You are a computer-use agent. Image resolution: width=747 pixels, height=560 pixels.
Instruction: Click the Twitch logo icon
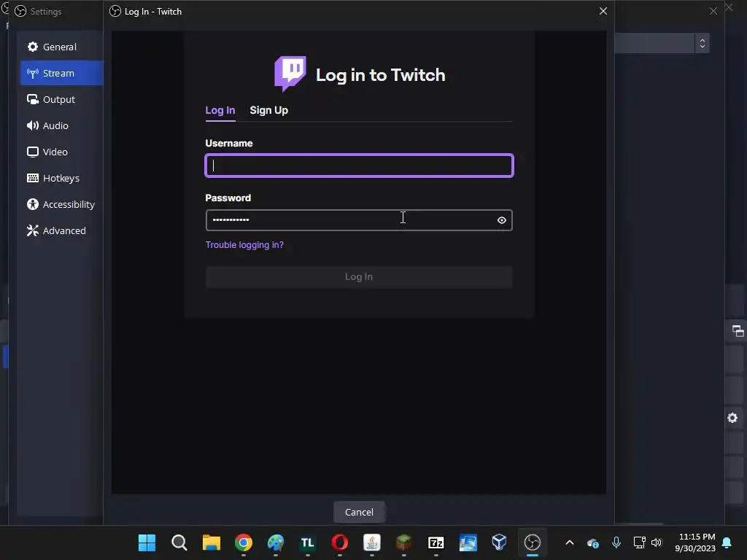[x=290, y=74]
